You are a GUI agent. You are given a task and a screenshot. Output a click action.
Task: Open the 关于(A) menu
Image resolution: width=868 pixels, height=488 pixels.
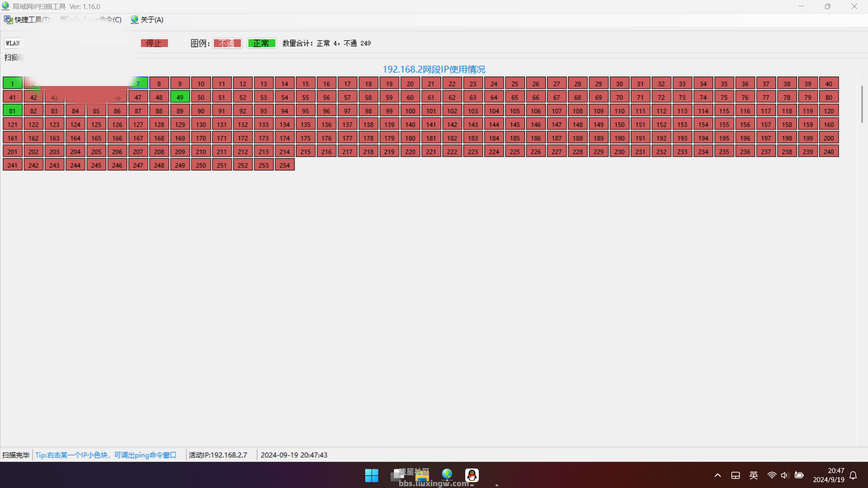click(x=147, y=19)
